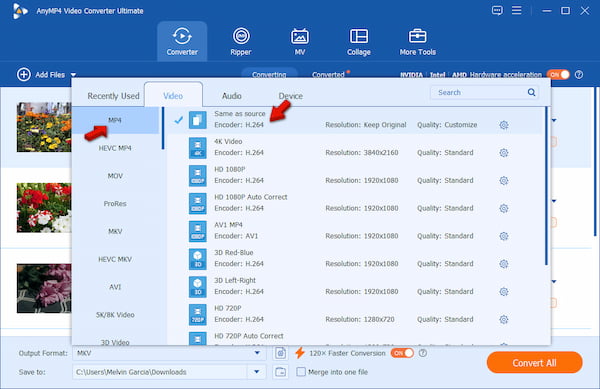This screenshot has height=389, width=600.
Task: Expand the Output Format MKV dropdown
Action: 257,353
